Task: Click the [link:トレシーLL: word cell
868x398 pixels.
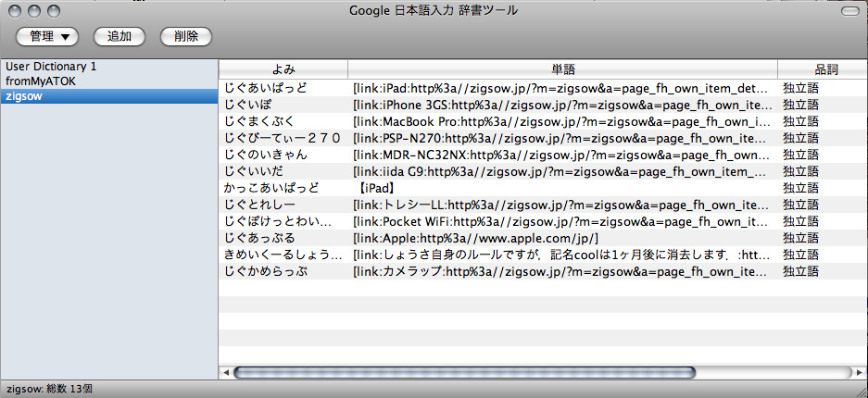Action: click(x=563, y=205)
